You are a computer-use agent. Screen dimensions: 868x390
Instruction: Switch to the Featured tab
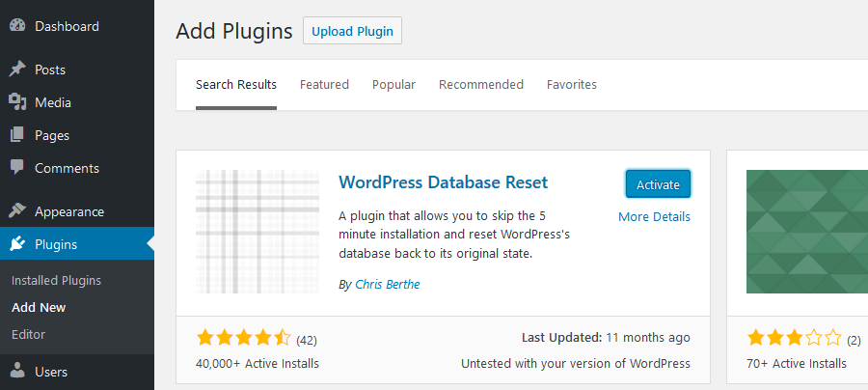(x=324, y=85)
